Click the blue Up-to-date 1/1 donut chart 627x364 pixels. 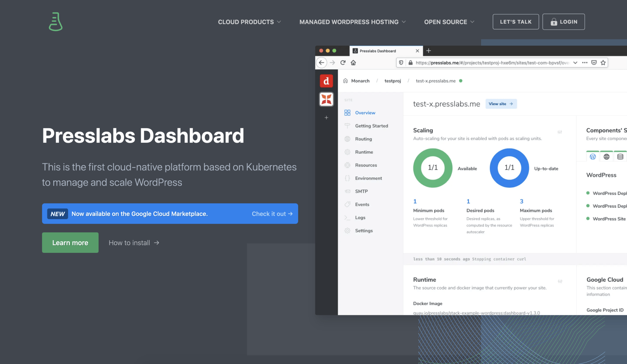tap(509, 168)
